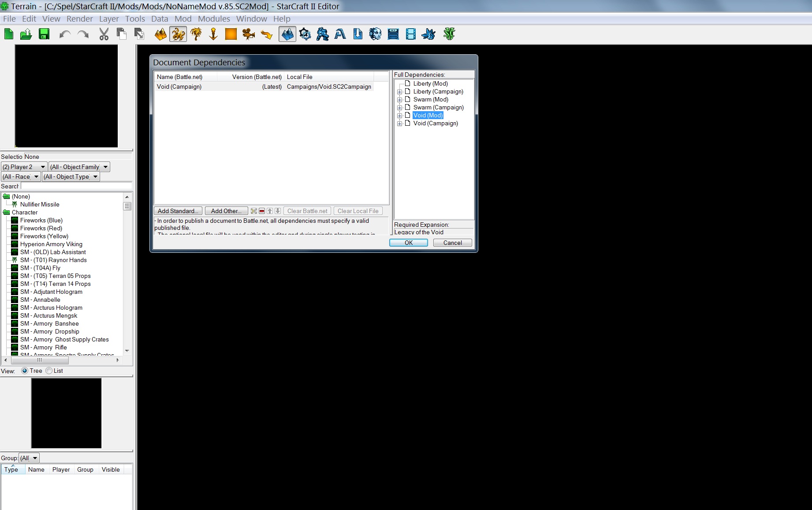Screen dimensions: 812x510
Task: Click the New document toolbar icon
Action: (x=9, y=34)
